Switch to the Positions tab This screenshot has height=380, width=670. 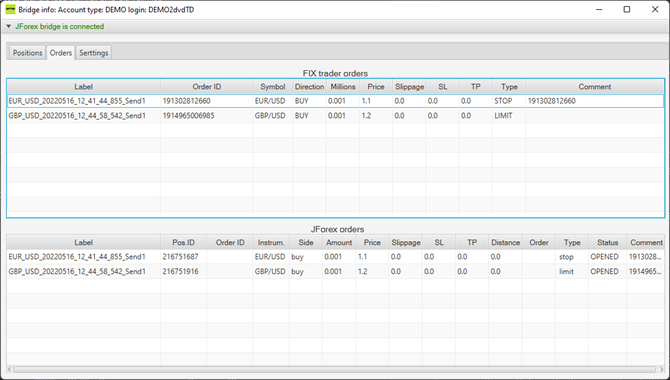[27, 53]
